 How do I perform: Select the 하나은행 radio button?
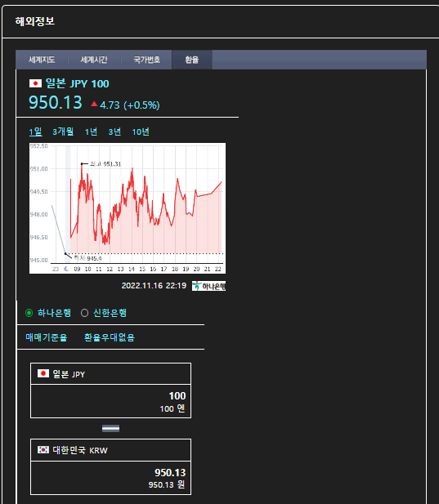(29, 313)
